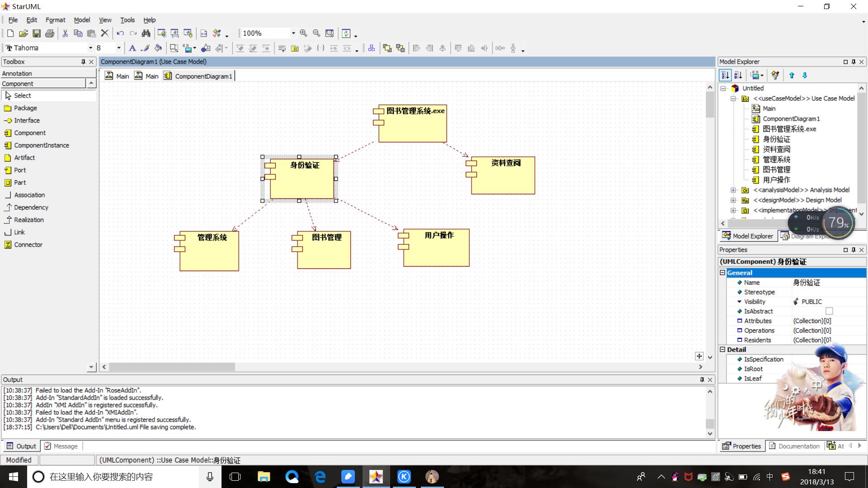The width and height of the screenshot is (868, 488).
Task: Click the horizontal scrollbar thumb under diagram
Action: tap(172, 367)
